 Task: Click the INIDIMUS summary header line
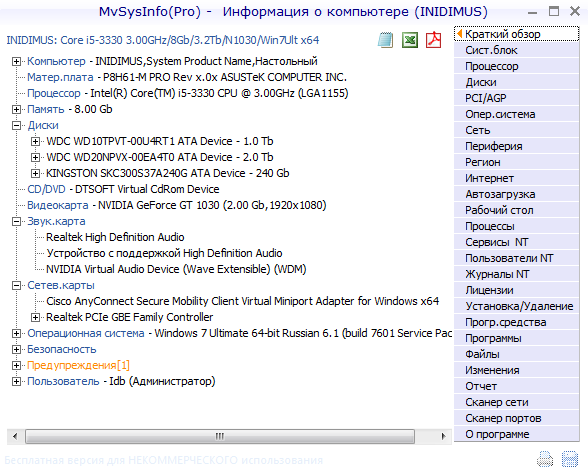(163, 40)
